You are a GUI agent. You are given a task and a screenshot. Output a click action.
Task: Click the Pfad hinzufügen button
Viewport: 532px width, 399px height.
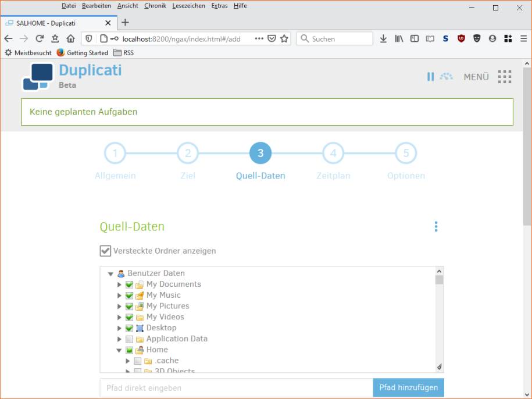409,387
